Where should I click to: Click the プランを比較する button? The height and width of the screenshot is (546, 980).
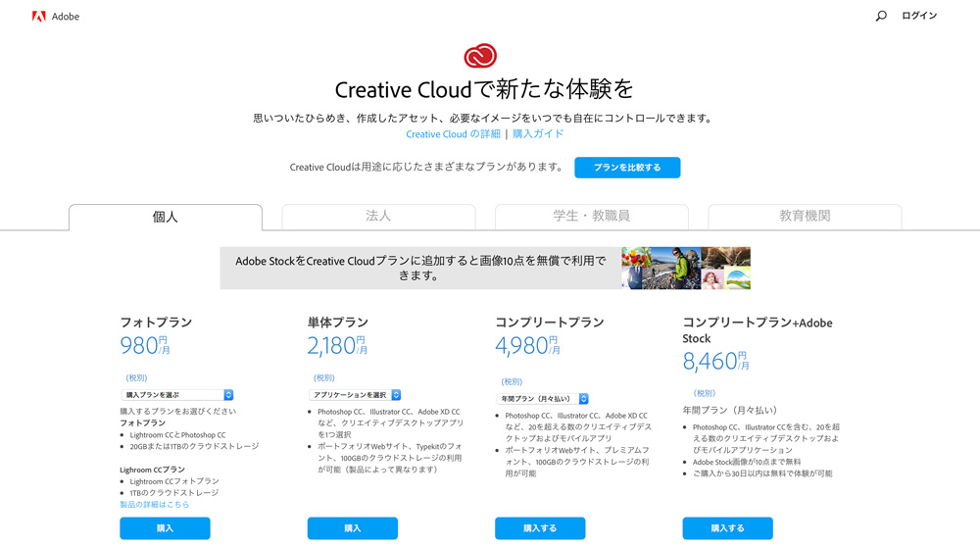pyautogui.click(x=627, y=168)
